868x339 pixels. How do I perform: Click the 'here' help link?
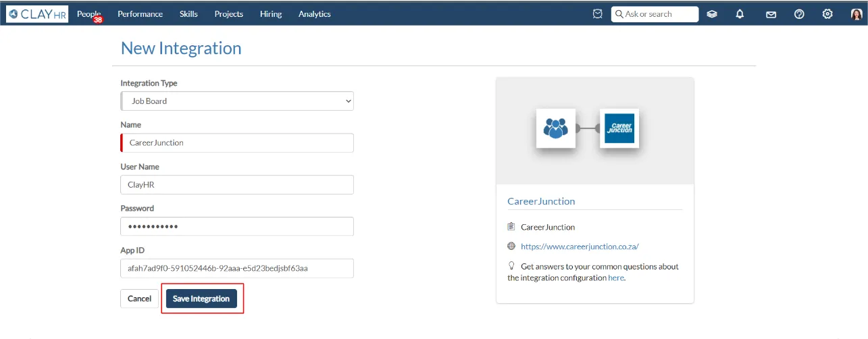click(x=616, y=278)
